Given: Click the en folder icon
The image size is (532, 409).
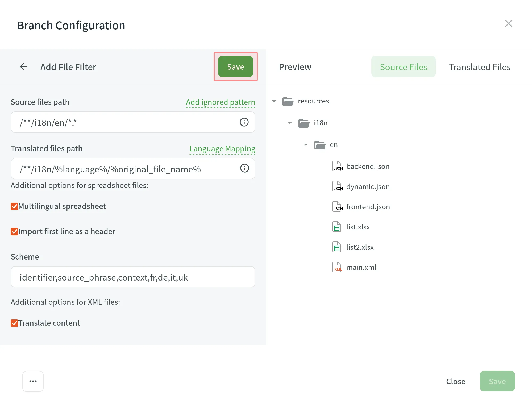Looking at the screenshot, I should click(320, 145).
